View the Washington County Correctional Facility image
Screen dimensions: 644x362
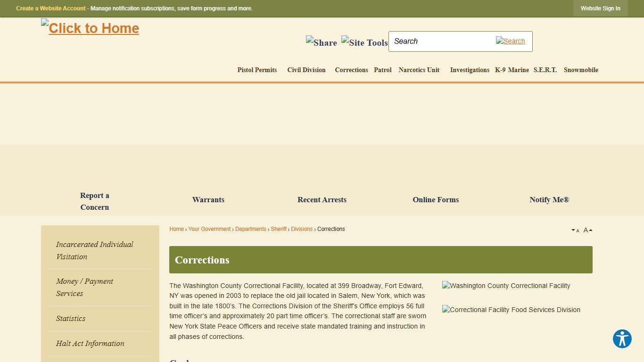[x=506, y=286]
